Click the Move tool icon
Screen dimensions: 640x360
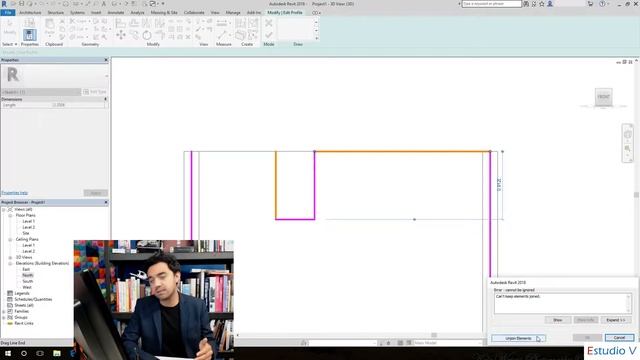click(121, 35)
